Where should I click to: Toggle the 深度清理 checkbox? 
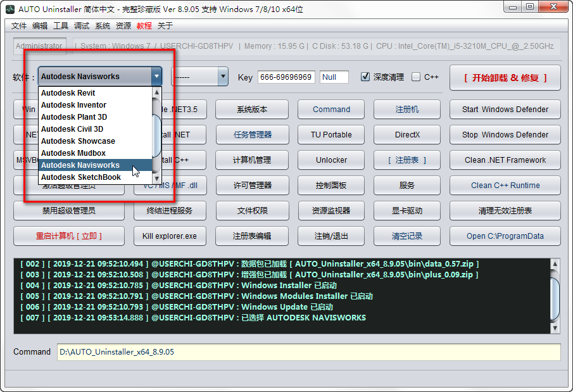point(365,77)
